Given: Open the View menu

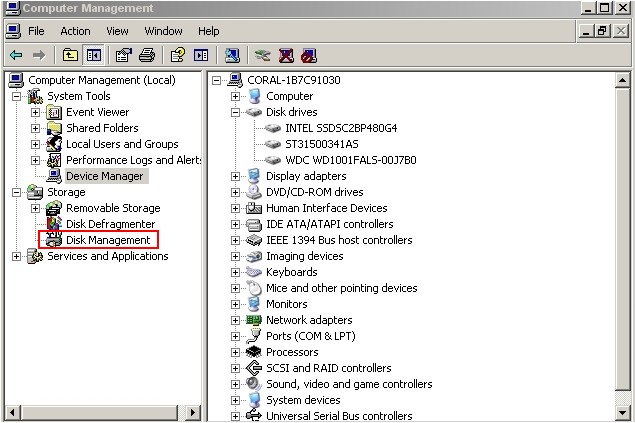Looking at the screenshot, I should pos(116,31).
